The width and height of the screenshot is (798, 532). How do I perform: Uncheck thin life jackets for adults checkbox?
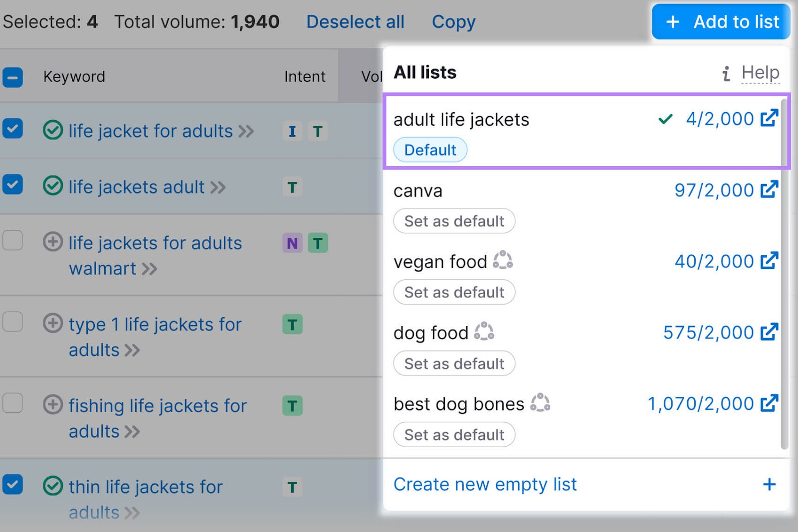[x=12, y=484]
